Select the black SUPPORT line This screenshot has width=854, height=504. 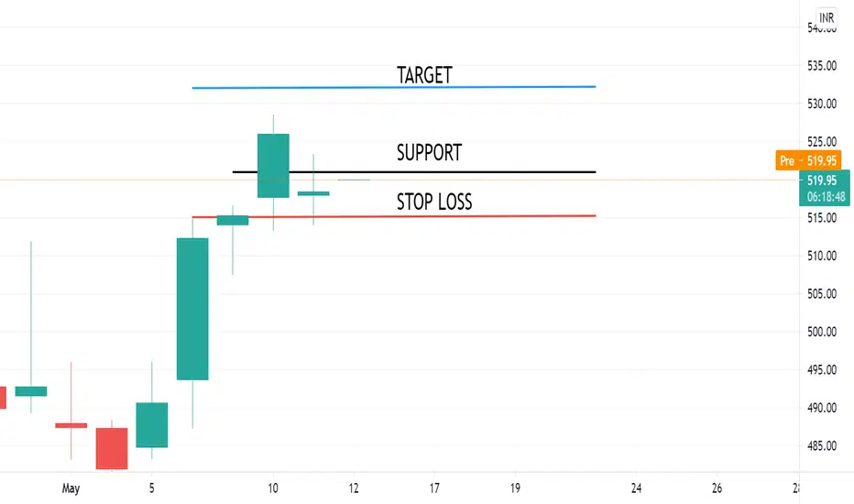pyautogui.click(x=414, y=172)
